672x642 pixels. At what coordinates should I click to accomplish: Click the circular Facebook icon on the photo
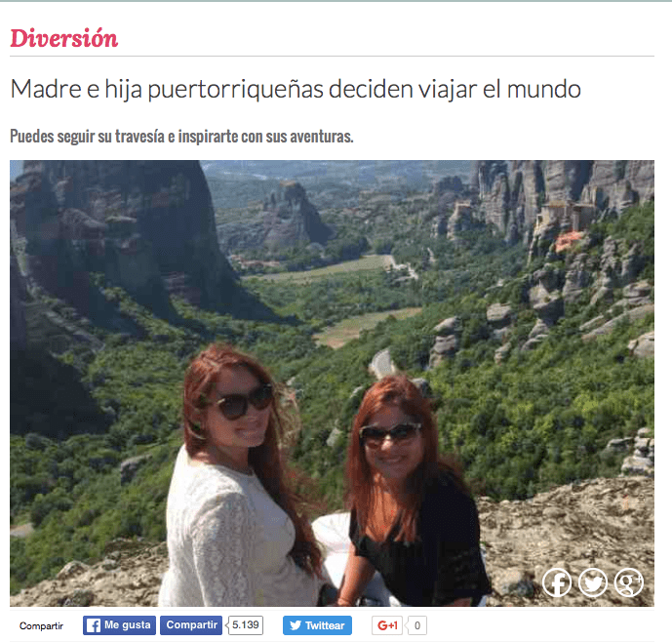pos(557,582)
